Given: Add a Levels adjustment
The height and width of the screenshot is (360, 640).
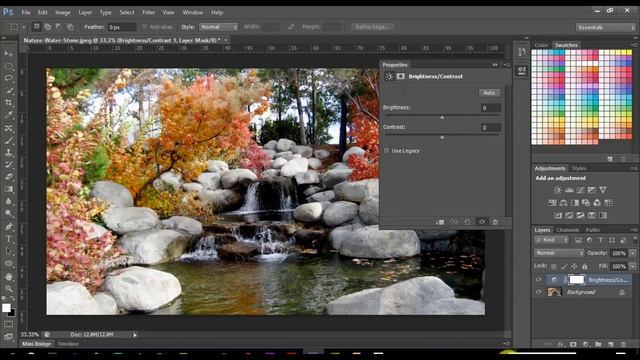Looking at the screenshot, I should tap(569, 190).
